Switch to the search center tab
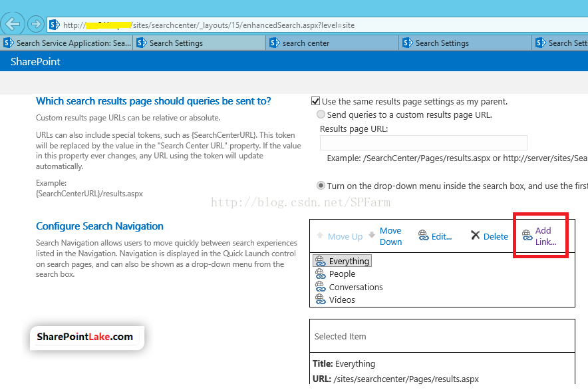This screenshot has height=390, width=588. [333, 43]
